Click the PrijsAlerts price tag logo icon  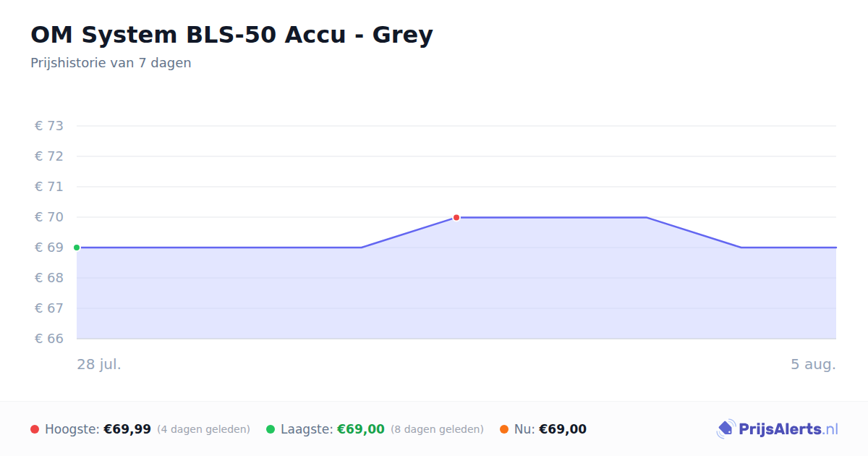click(x=726, y=429)
